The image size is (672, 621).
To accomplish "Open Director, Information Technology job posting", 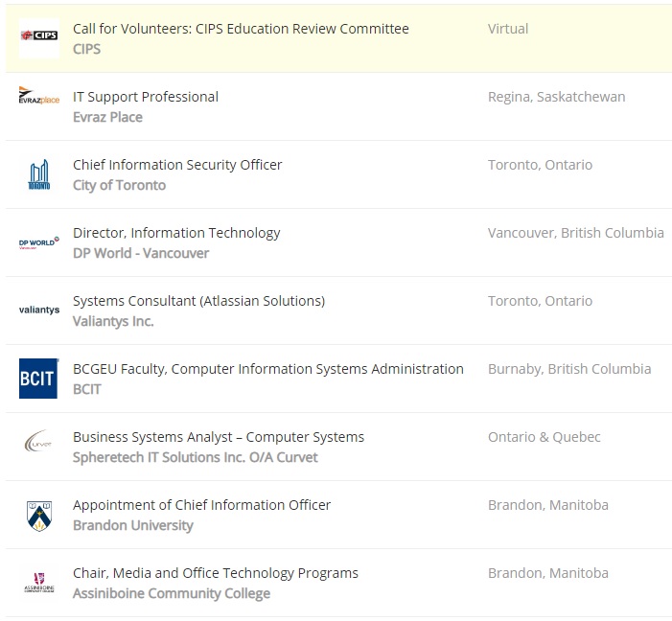I will pyautogui.click(x=176, y=233).
